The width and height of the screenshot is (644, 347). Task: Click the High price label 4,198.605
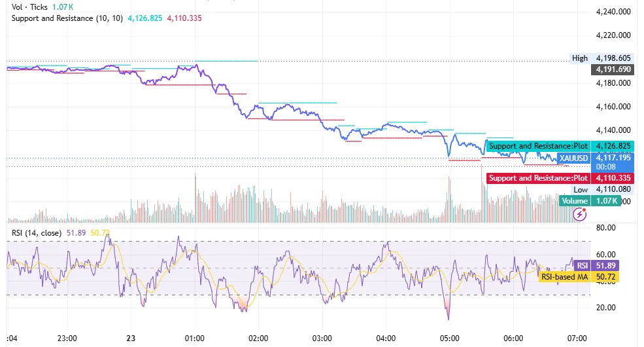click(602, 58)
